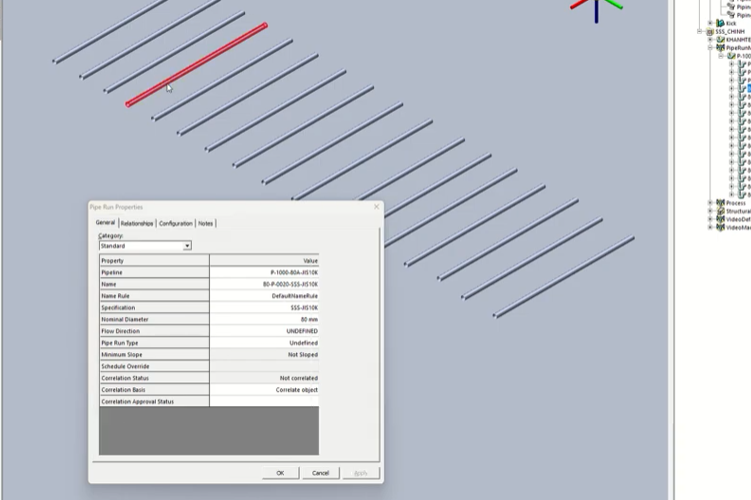Click the coordinate axis triad in viewport
This screenshot has height=500, width=751.
coord(596,6)
